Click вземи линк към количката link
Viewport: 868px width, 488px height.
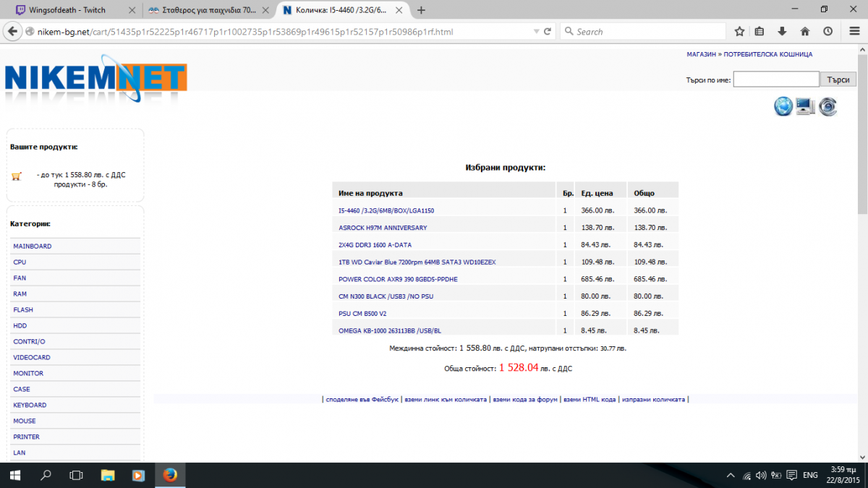pyautogui.click(x=446, y=399)
